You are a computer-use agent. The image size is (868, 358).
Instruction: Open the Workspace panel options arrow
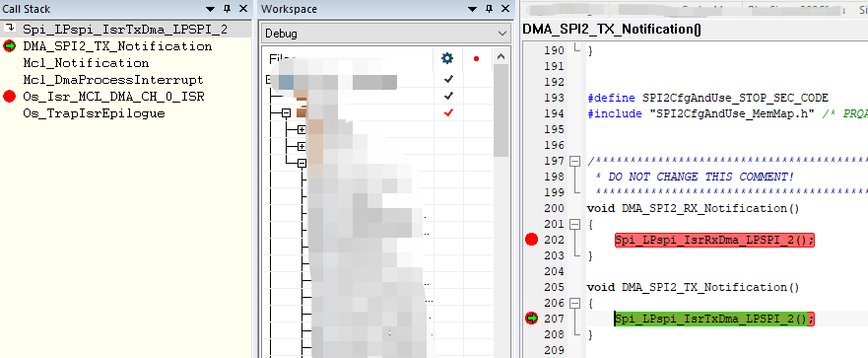click(472, 10)
